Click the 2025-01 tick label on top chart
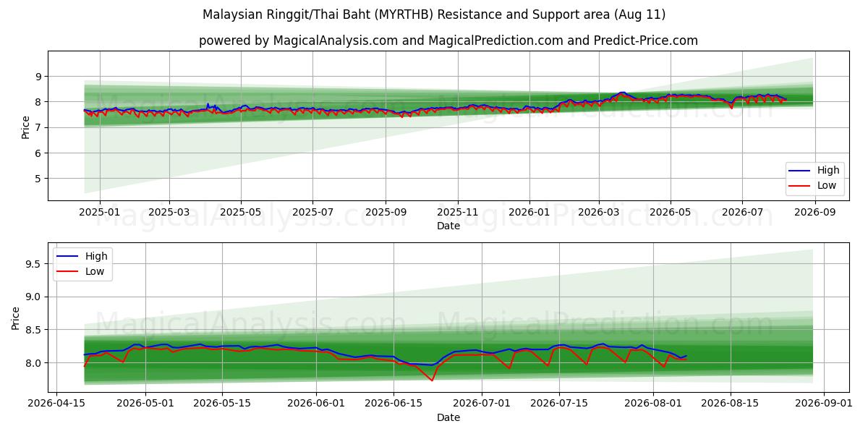 99,213
